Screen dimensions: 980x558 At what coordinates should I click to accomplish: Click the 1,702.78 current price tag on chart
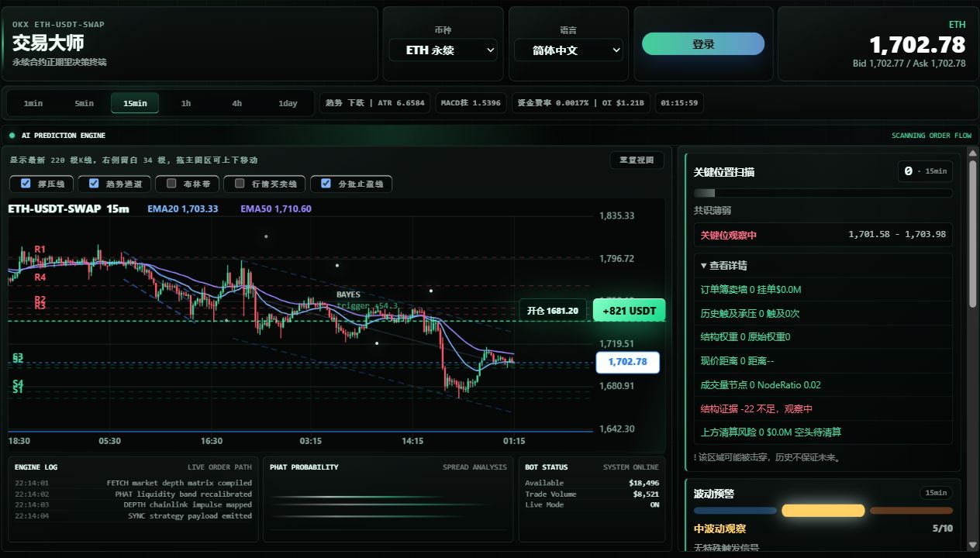point(628,362)
